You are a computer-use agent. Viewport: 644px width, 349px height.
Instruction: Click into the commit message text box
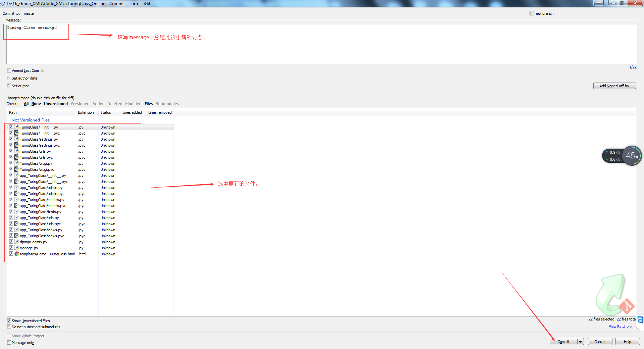[x=321, y=44]
